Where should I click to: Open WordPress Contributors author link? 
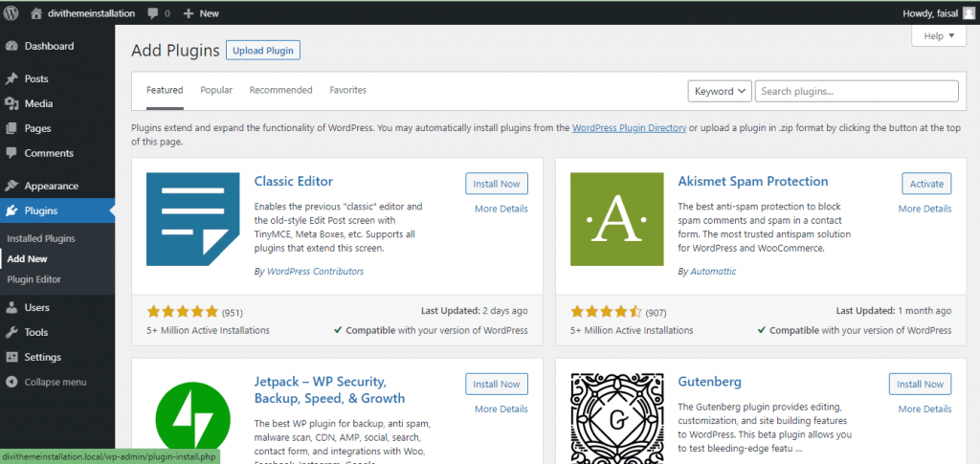tap(315, 271)
